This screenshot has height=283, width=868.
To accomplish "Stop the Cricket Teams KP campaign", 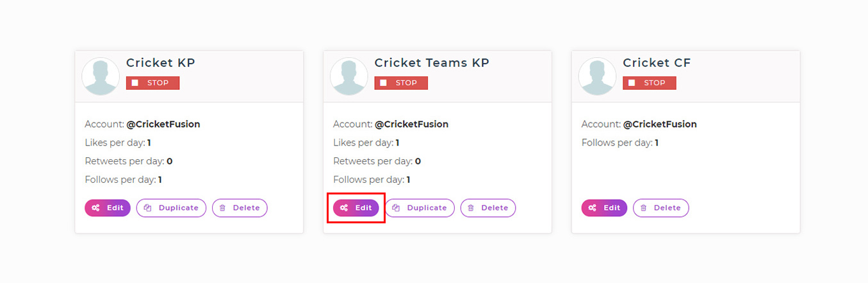I will [401, 83].
